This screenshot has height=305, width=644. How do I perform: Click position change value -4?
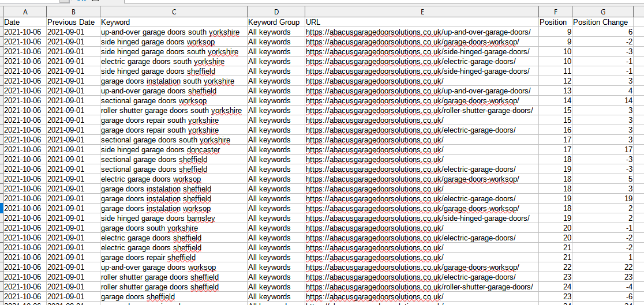click(602, 287)
